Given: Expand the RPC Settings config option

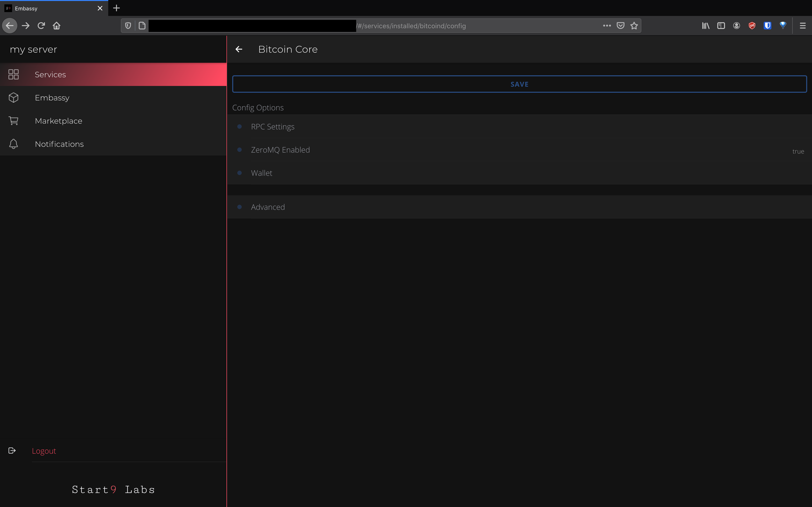Looking at the screenshot, I should coord(272,127).
